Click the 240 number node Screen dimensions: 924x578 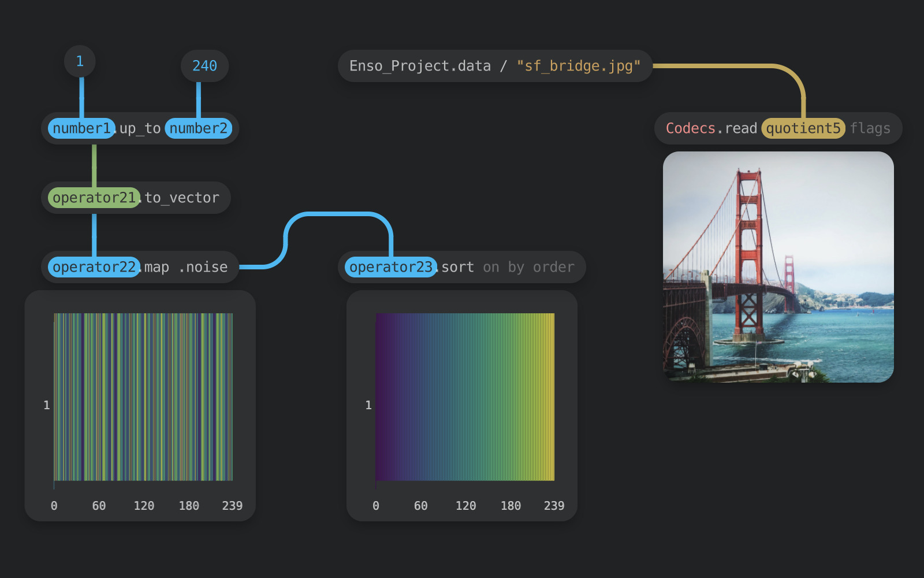point(204,66)
